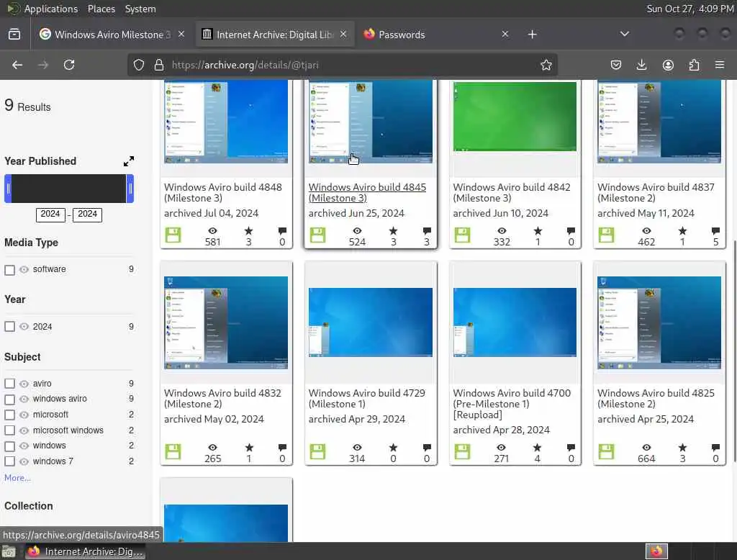The image size is (737, 560).
Task: Open the list all tabs dropdown
Action: point(624,35)
